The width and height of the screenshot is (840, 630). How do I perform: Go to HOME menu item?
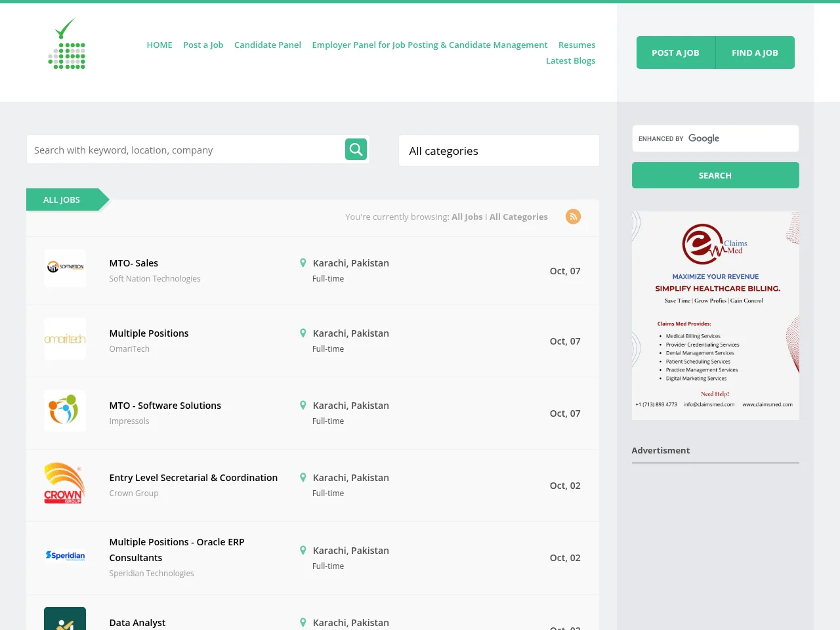(x=159, y=45)
